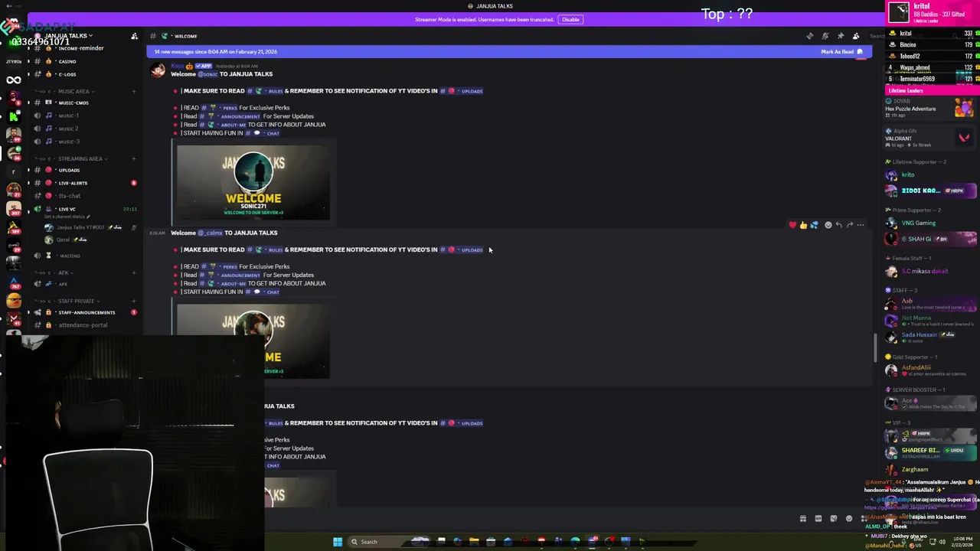The height and width of the screenshot is (551, 980).
Task: Click invite people icon beside server name
Action: coord(135,36)
